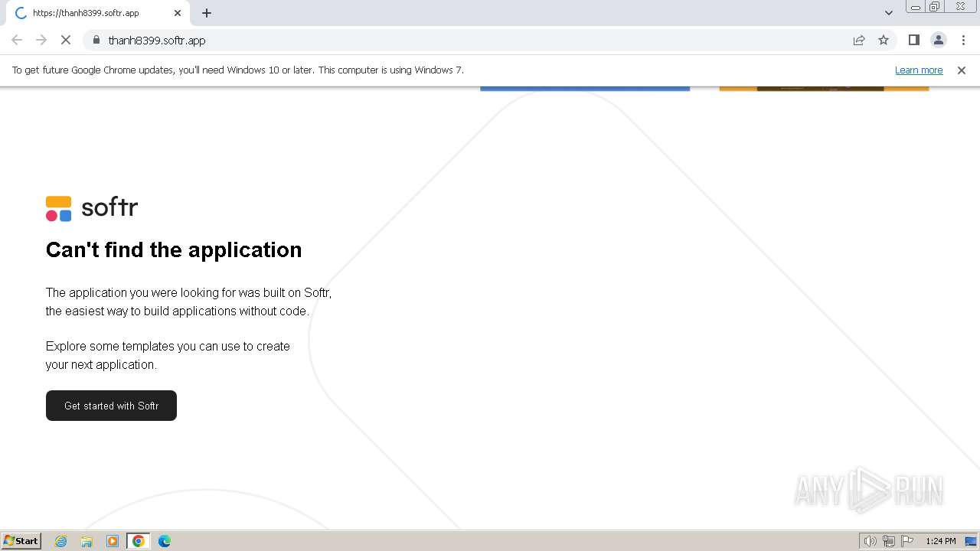Image resolution: width=980 pixels, height=551 pixels.
Task: Open Windows Explorer folder in taskbar
Action: (x=87, y=541)
